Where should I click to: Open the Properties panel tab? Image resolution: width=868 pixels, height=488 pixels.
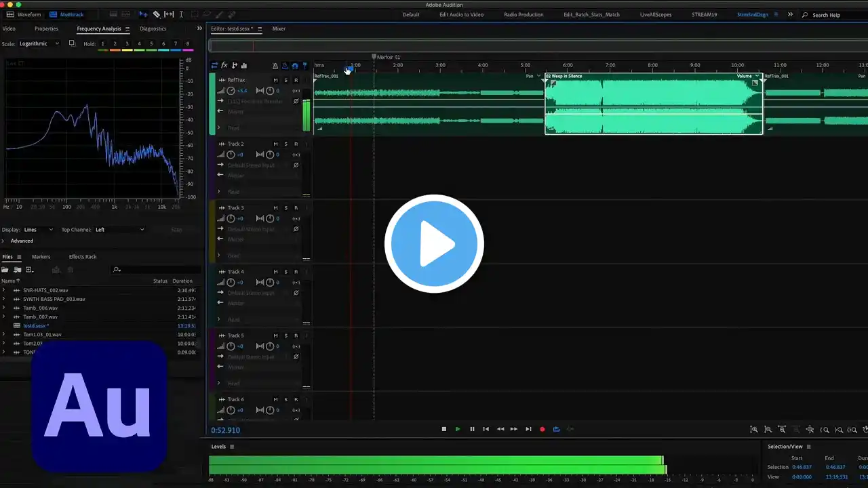point(46,28)
